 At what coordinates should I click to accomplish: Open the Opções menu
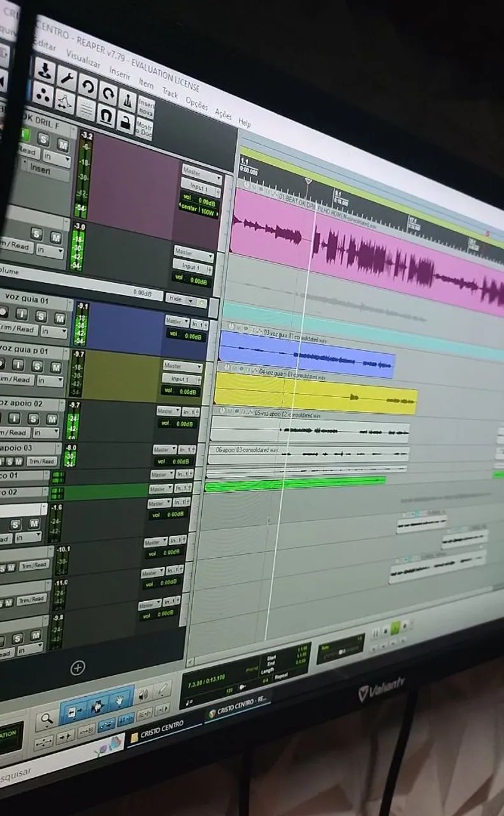pos(196,103)
